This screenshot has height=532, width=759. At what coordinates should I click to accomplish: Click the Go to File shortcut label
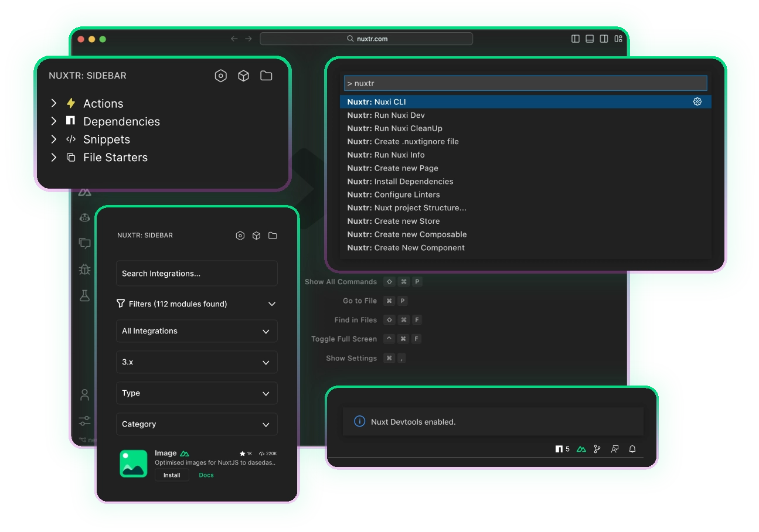[360, 301]
